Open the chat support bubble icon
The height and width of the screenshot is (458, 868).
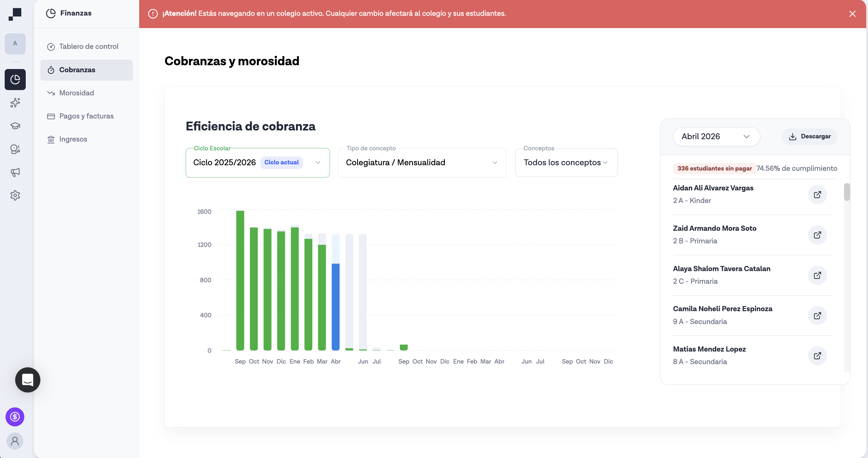pyautogui.click(x=27, y=380)
